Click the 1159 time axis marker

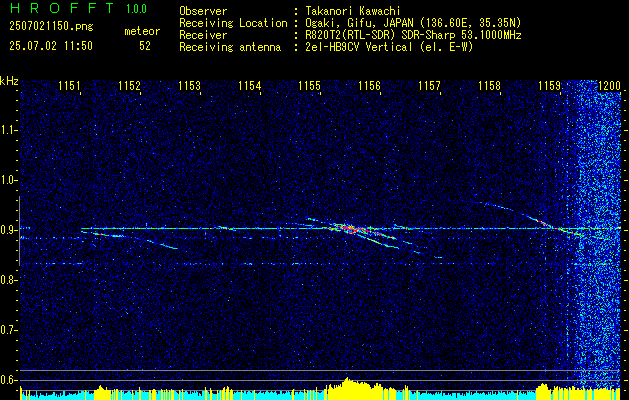click(550, 85)
